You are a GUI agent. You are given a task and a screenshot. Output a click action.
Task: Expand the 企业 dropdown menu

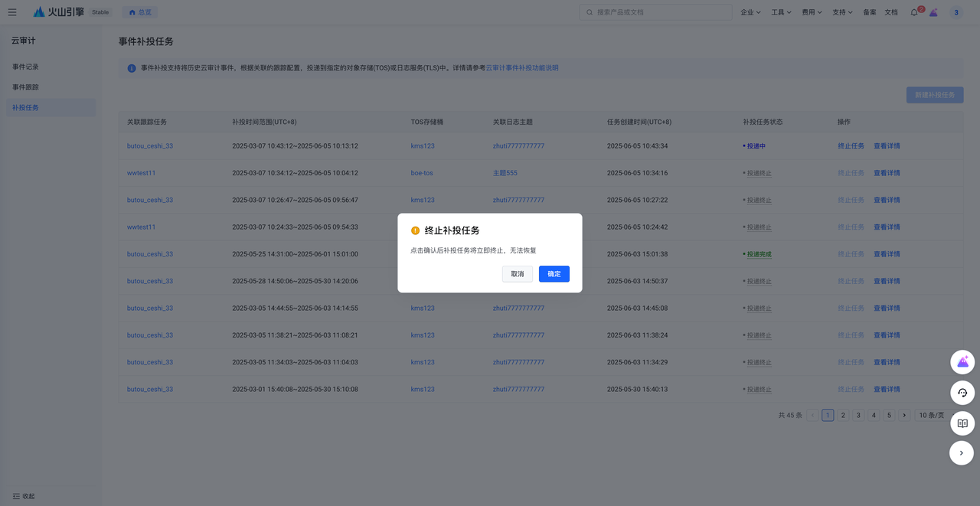pyautogui.click(x=750, y=12)
